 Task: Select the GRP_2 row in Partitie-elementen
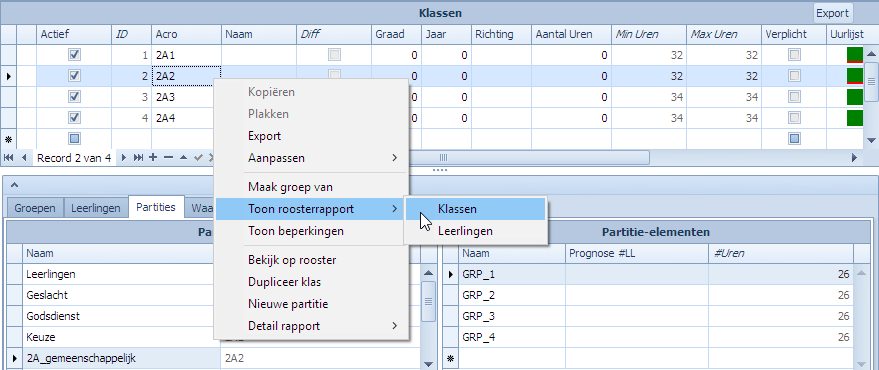tap(656, 295)
